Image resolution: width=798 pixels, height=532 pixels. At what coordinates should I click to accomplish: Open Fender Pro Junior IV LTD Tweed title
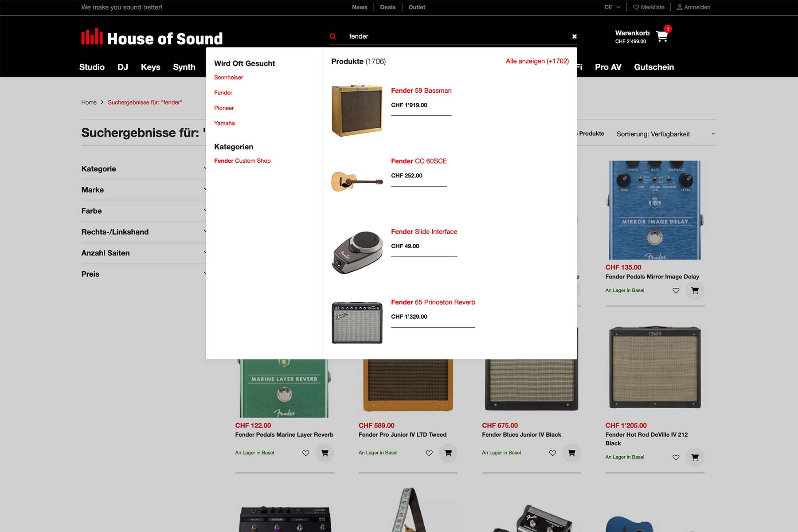403,435
